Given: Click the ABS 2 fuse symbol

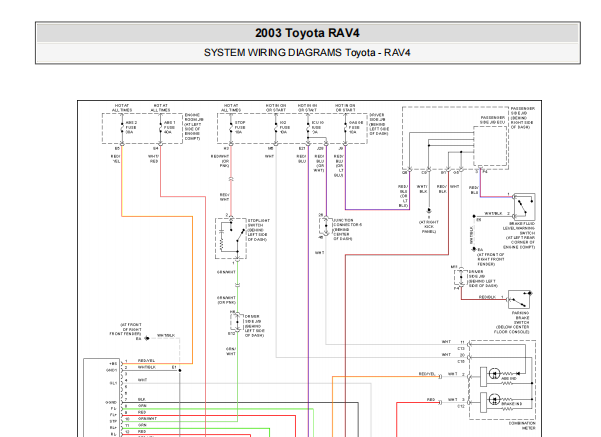Looking at the screenshot, I should 122,128.
